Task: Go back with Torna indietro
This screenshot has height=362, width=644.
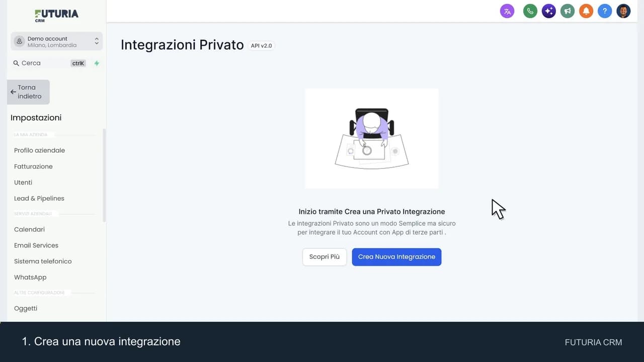Action: click(x=28, y=92)
